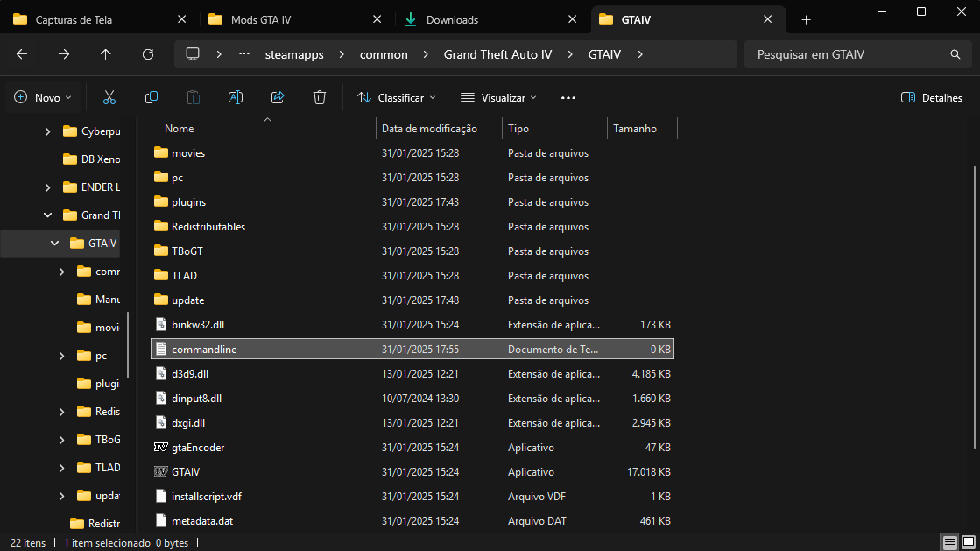Go up one folder level

point(106,54)
